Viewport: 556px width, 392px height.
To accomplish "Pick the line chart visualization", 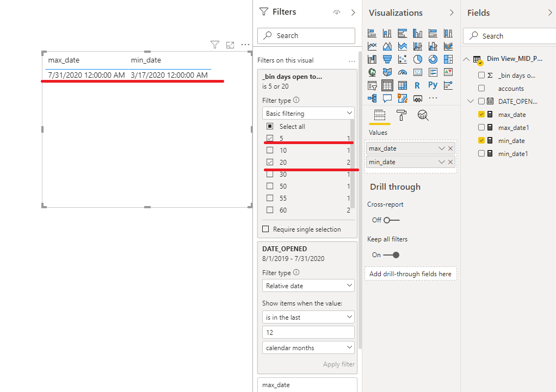I will pyautogui.click(x=372, y=46).
